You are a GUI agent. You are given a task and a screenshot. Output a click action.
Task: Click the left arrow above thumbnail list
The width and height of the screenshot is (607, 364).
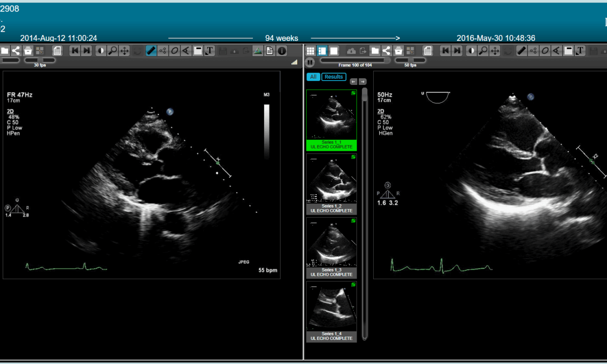point(353,82)
